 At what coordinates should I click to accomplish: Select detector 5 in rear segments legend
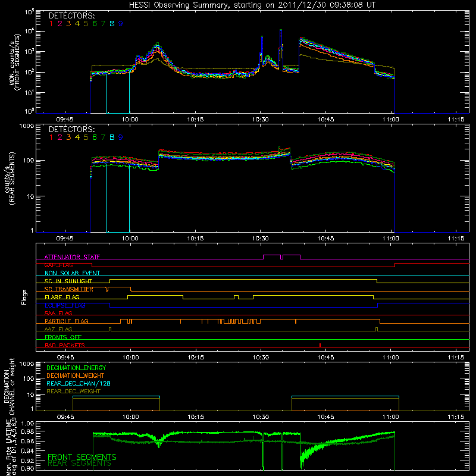pos(86,137)
